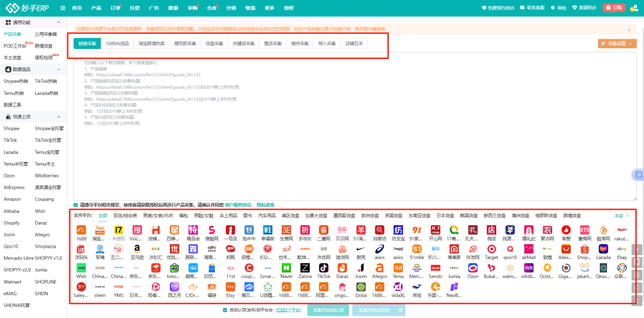Choose the Amazon (亚马逊) platform icon
This screenshot has height=318, width=644.
click(x=137, y=249)
